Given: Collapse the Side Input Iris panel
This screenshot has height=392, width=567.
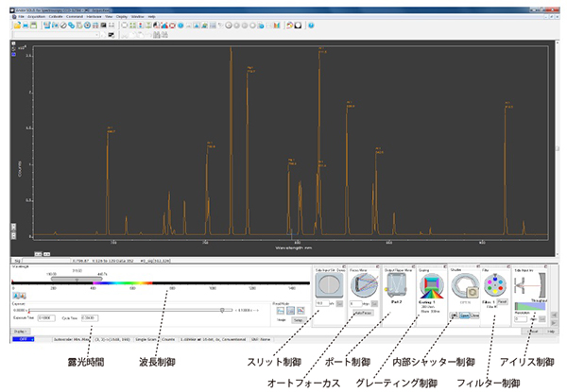Looking at the screenshot, I should pos(545,267).
